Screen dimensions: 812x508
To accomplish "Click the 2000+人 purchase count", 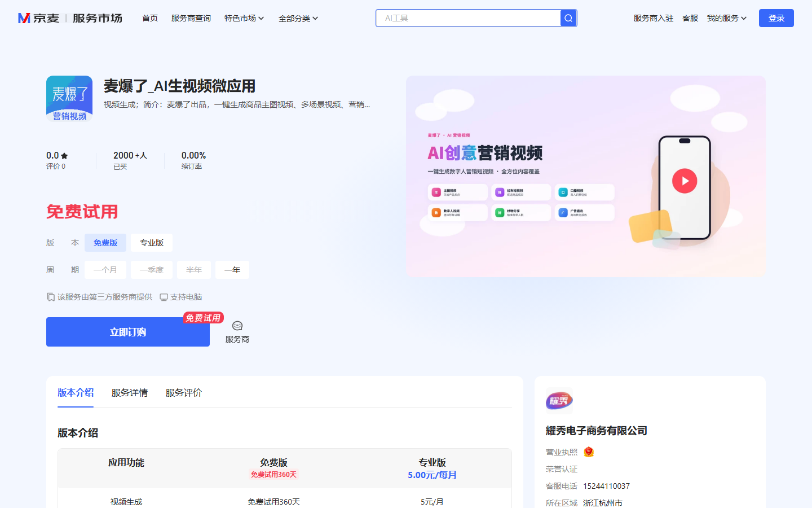I will tap(130, 155).
